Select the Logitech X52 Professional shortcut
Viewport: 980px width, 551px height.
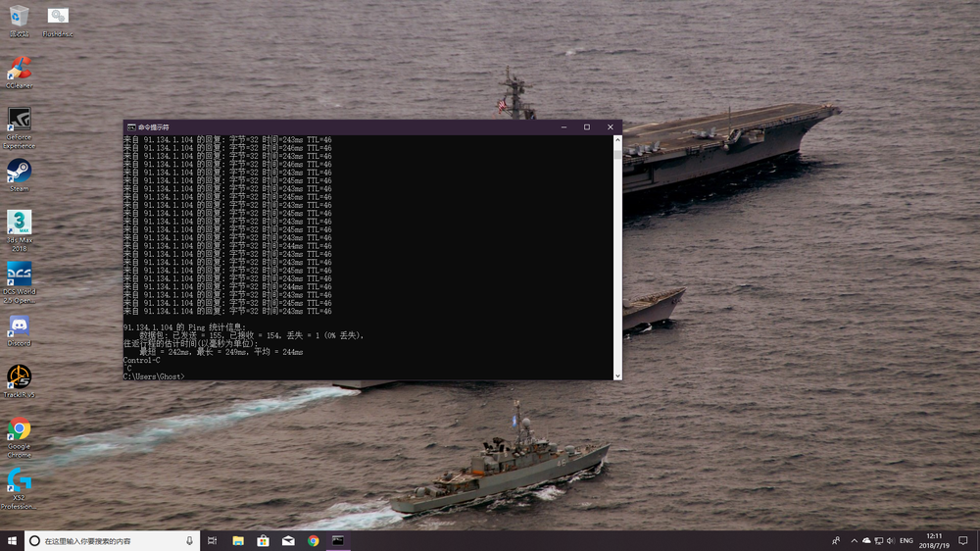pos(19,489)
